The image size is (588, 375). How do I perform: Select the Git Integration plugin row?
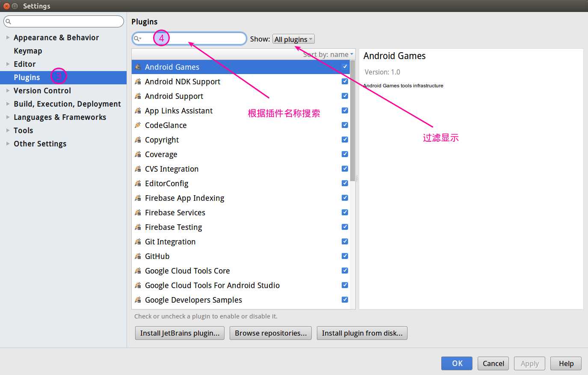point(241,241)
